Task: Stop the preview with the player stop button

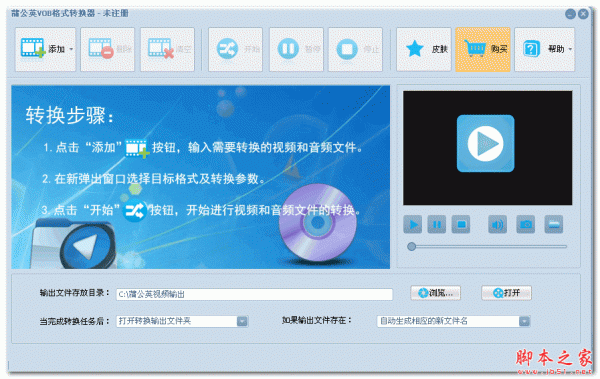Action: [x=461, y=224]
